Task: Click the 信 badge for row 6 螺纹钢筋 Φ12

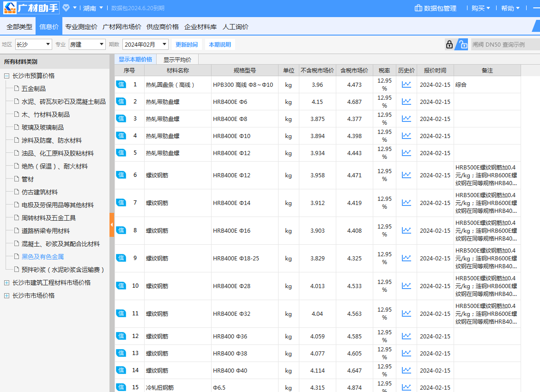Action: (121, 175)
